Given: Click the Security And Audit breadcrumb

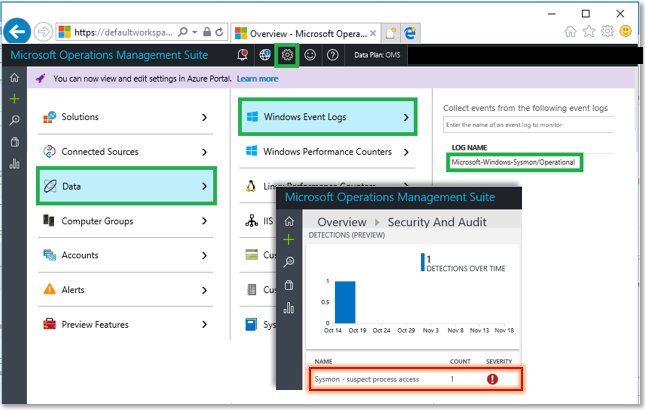Looking at the screenshot, I should 437,222.
